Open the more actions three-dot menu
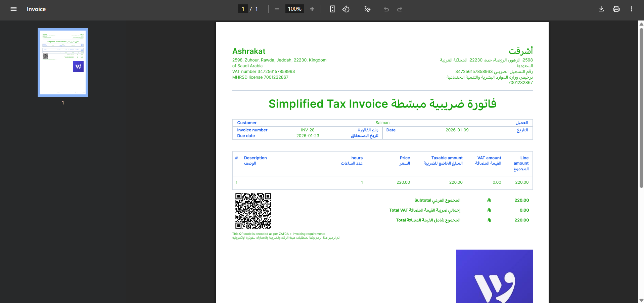This screenshot has height=303, width=644. [x=631, y=9]
